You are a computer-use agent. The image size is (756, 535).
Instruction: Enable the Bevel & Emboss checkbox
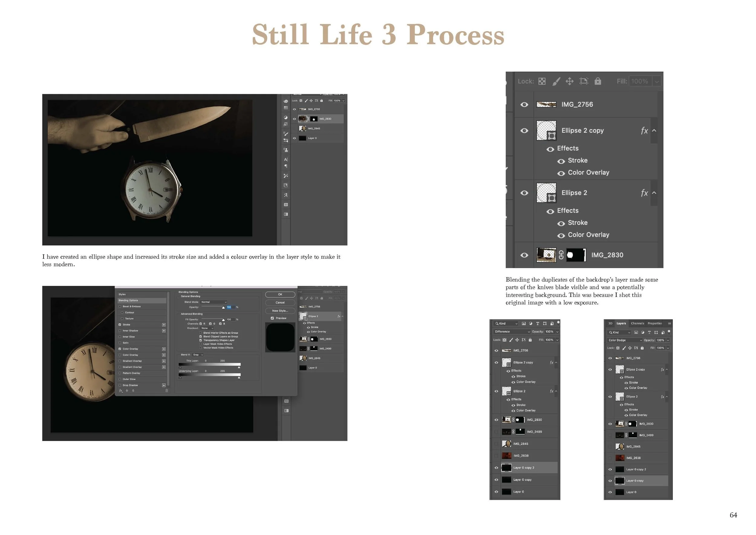[x=120, y=306]
